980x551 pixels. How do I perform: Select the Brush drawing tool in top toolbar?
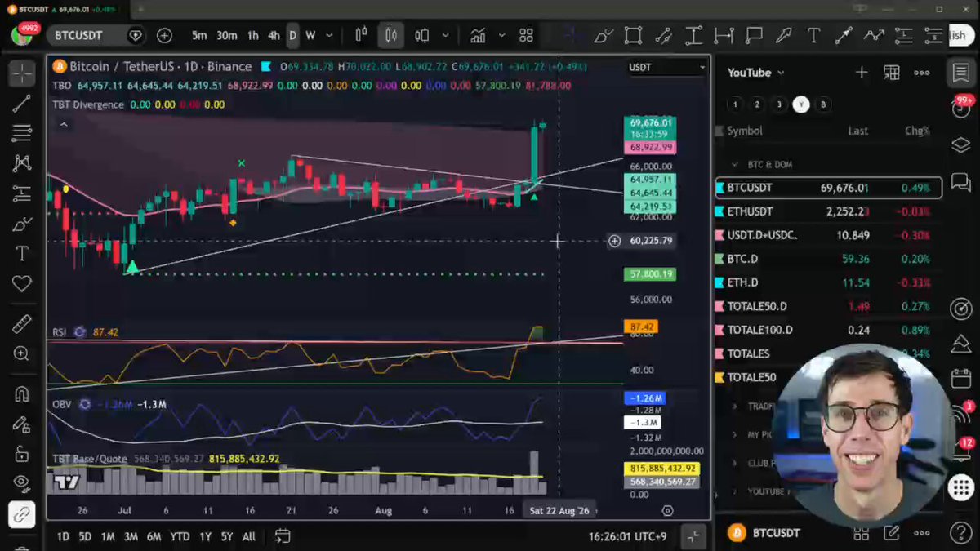pyautogui.click(x=603, y=36)
